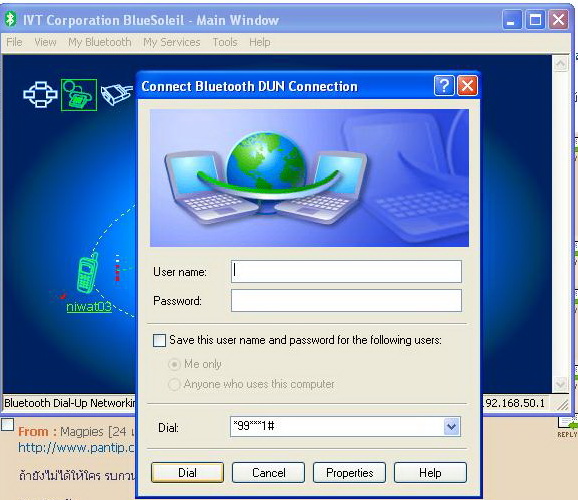
Task: Open the niwat03 device name link
Action: tap(89, 307)
